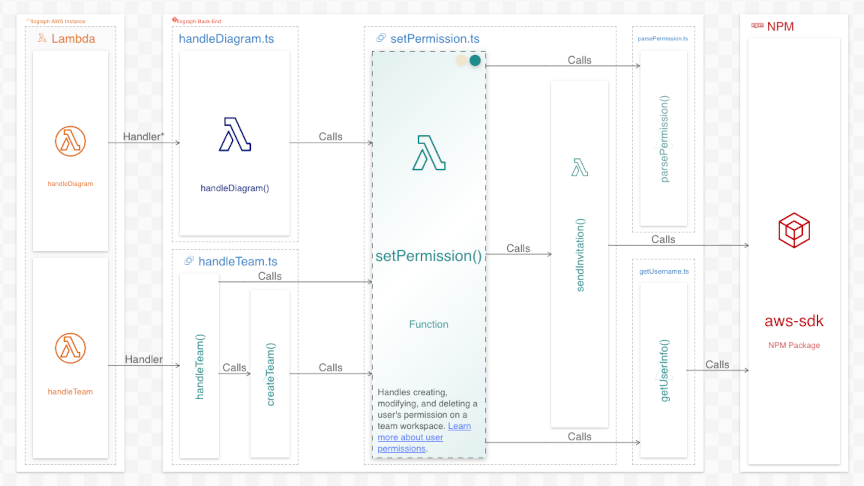Image resolution: width=864 pixels, height=486 pixels.
Task: Click the Lambda group header label
Action: (x=73, y=39)
